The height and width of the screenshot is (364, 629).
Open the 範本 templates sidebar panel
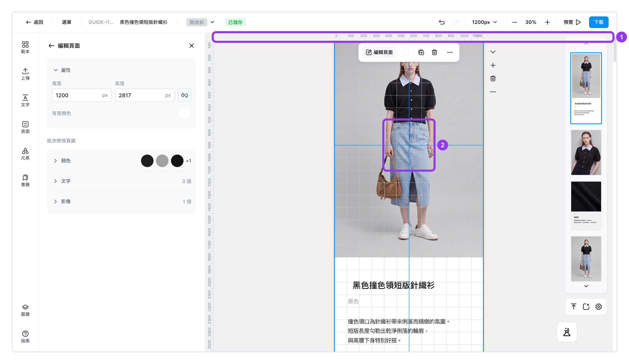(25, 47)
